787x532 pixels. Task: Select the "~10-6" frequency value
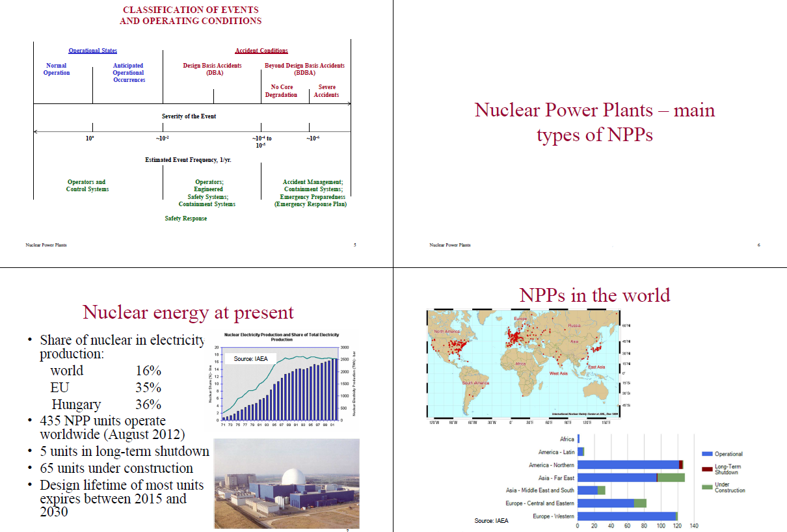(313, 139)
